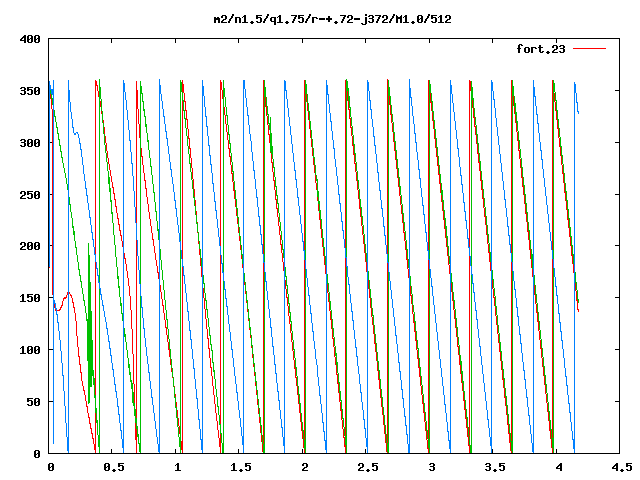
Task: Click y-axis label 150
Action: tap(30, 298)
